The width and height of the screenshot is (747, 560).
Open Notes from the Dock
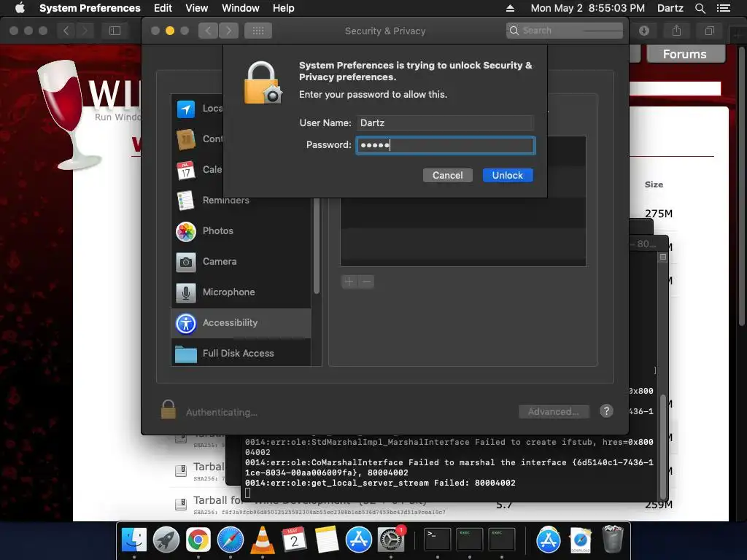pyautogui.click(x=326, y=540)
